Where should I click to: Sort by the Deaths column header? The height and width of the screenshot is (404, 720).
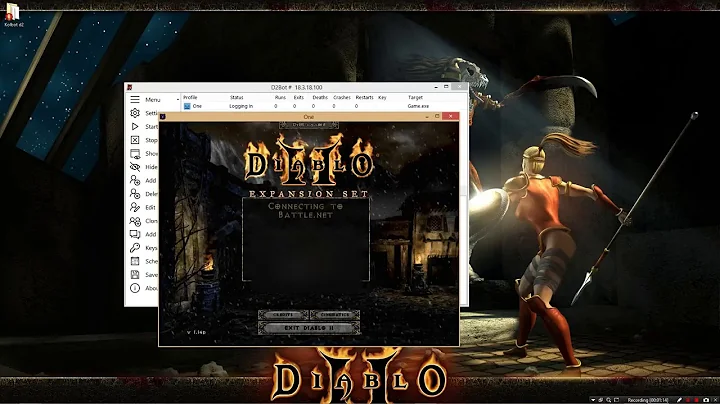point(320,97)
